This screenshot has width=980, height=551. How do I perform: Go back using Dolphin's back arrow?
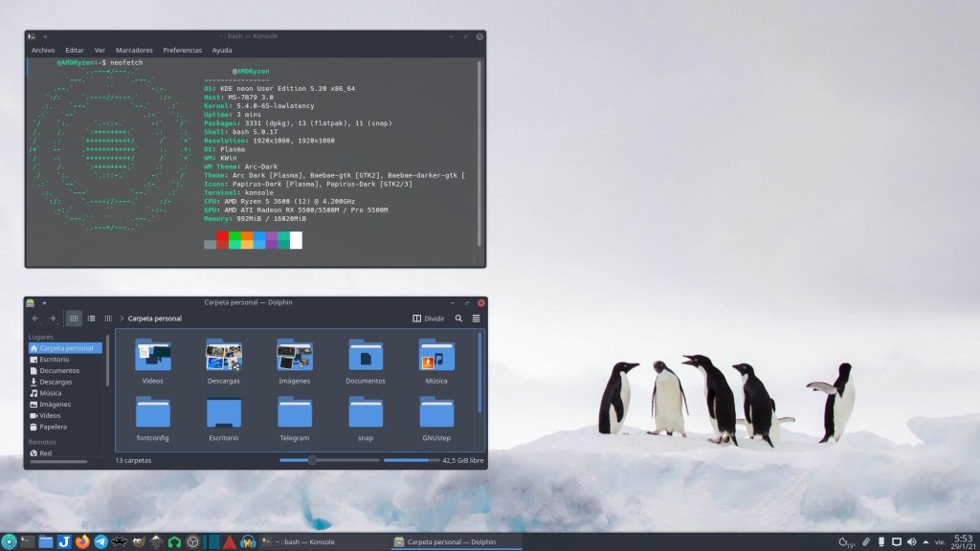[35, 319]
